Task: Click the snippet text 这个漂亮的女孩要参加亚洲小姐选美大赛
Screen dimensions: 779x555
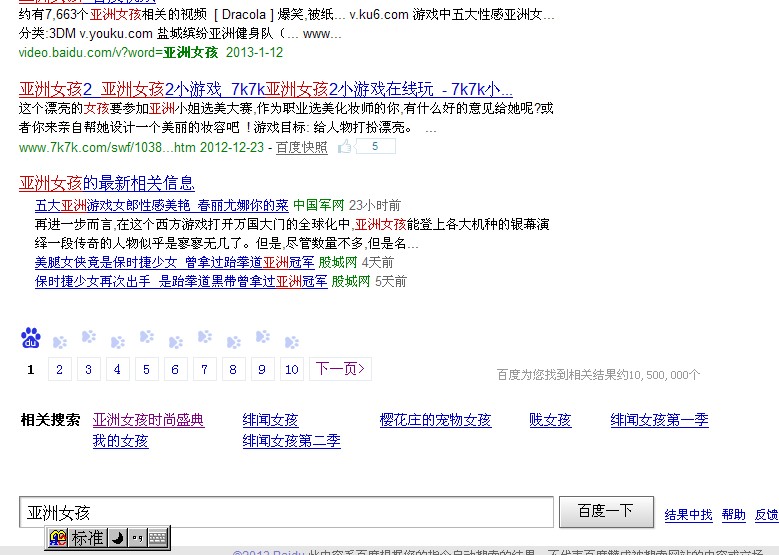Action: [x=136, y=108]
